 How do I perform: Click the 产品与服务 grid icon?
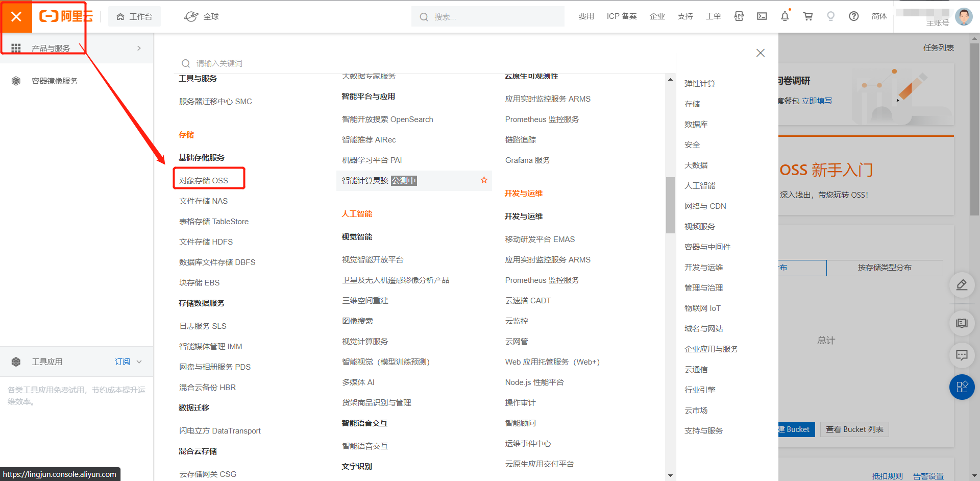tap(16, 48)
